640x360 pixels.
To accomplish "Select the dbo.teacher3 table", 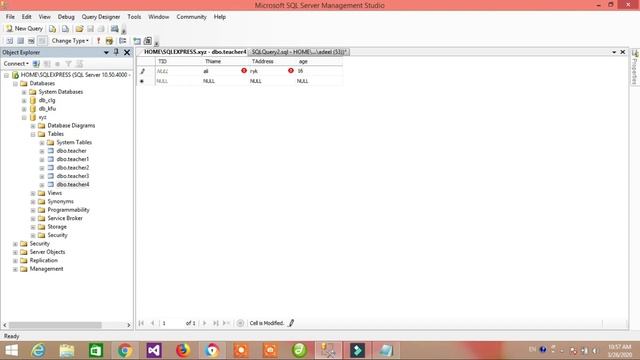I will tap(73, 176).
